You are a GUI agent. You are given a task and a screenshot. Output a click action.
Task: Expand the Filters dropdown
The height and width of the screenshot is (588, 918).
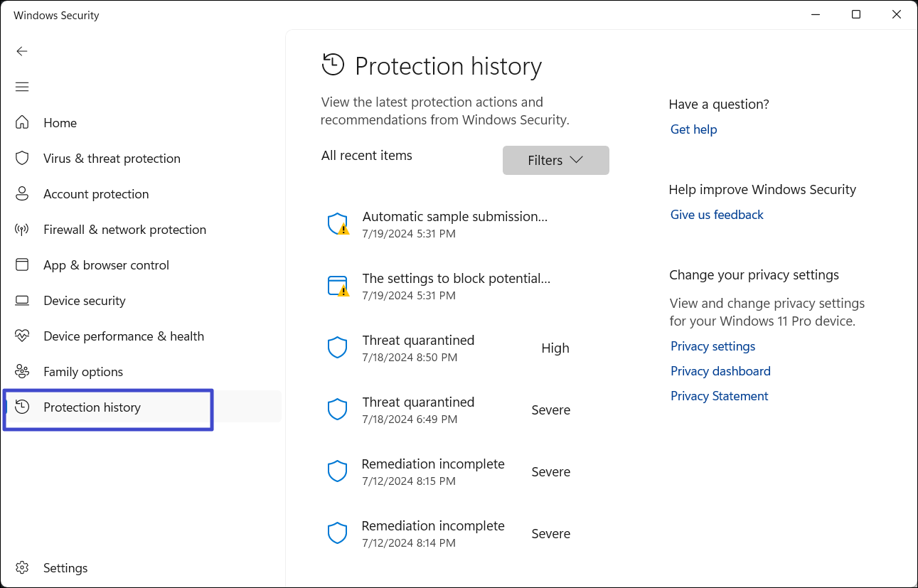555,161
